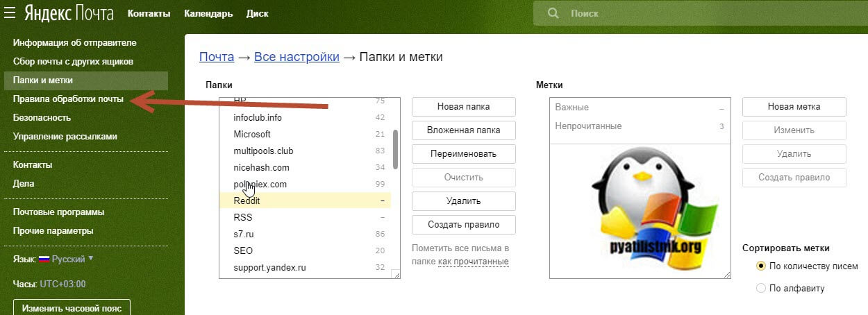Open Контакты in the top bar
The height and width of the screenshot is (315, 868).
coord(149,13)
